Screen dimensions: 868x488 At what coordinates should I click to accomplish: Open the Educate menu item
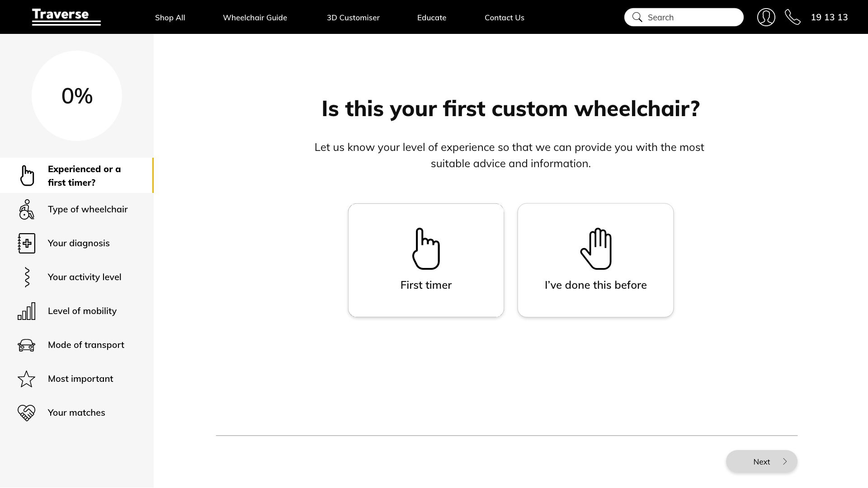[432, 18]
